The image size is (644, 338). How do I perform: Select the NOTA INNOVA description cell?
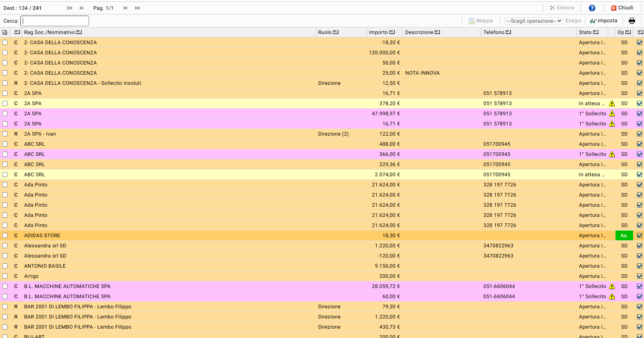click(x=422, y=73)
